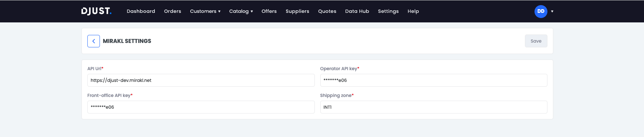Click the DJUST logo
This screenshot has height=137, width=644.
[x=96, y=11]
